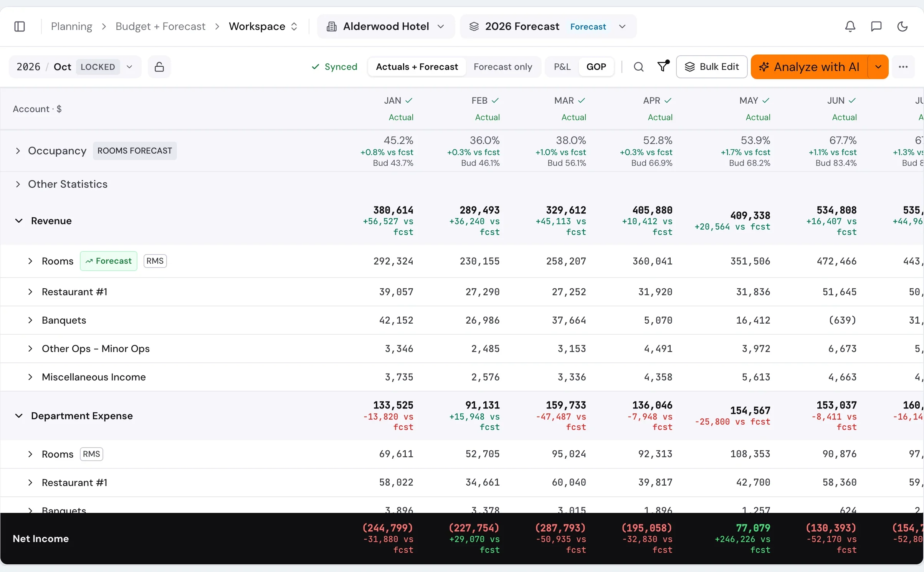Click the Net Income row label
924x572 pixels.
pyautogui.click(x=41, y=539)
